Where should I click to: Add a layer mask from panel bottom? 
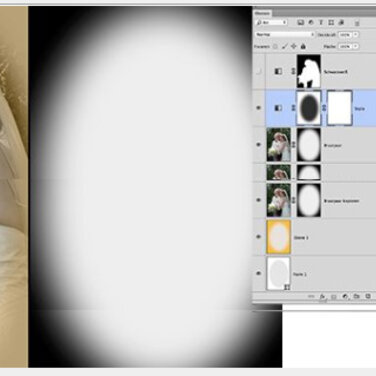(334, 296)
